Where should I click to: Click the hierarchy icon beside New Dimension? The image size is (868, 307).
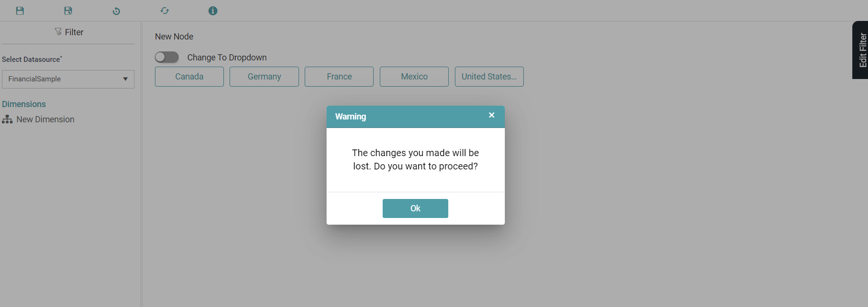pos(7,119)
